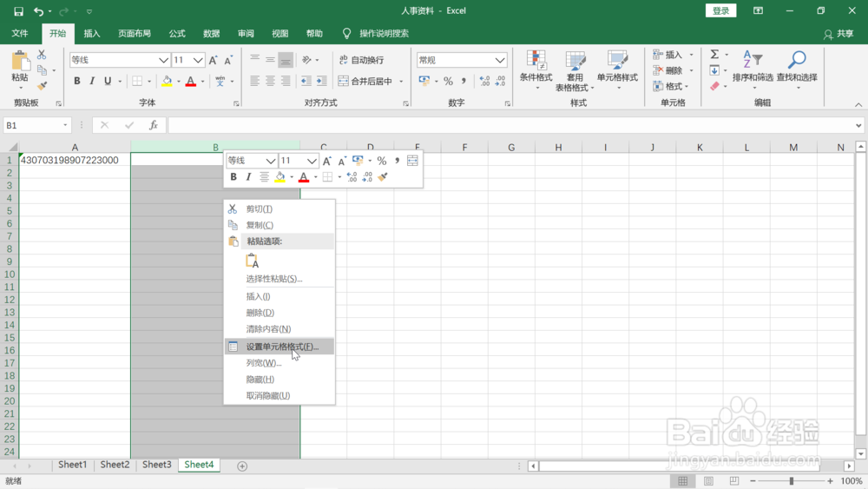Toggle Bold in ribbon font group
The width and height of the screenshot is (868, 489).
77,82
